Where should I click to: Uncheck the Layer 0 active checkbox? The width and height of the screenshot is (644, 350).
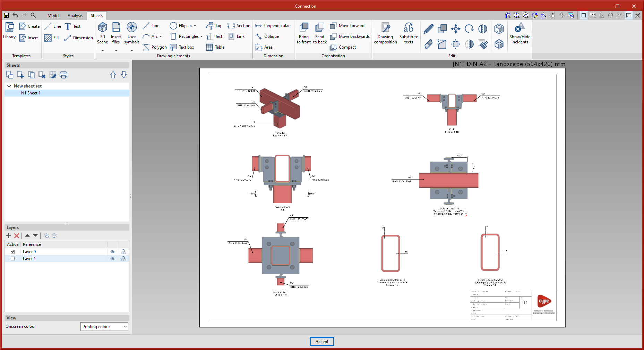[x=13, y=252]
